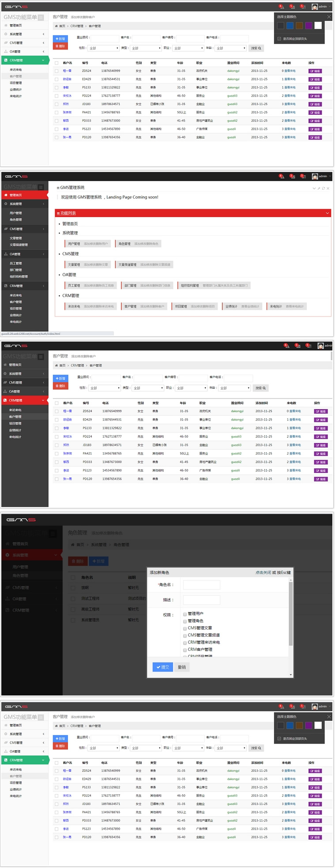The image size is (335, 868).
Task: Pick purple theme swatch in topmost screenshot
Action: coord(309,26)
